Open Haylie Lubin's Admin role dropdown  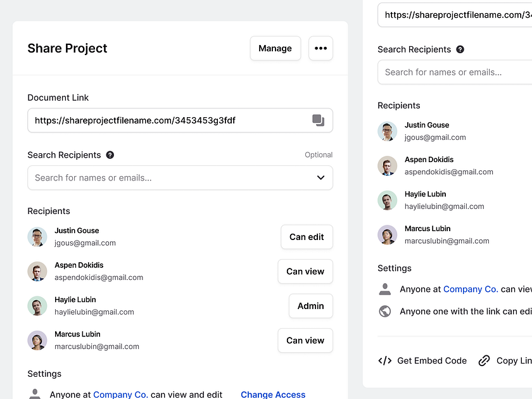coord(310,306)
